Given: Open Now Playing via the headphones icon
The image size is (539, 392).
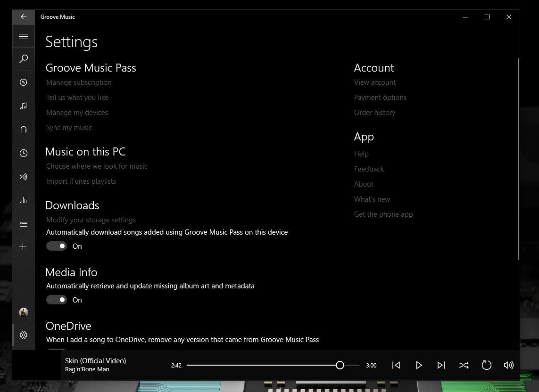Looking at the screenshot, I should 23,129.
